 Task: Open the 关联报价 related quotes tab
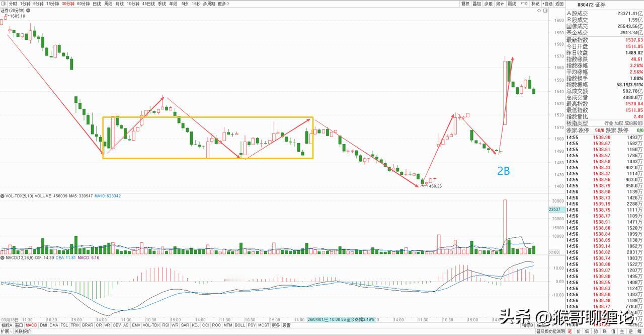coord(23,331)
